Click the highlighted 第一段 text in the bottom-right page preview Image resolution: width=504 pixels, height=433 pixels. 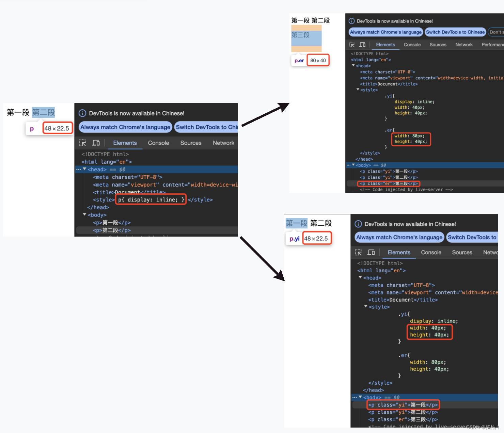point(297,223)
